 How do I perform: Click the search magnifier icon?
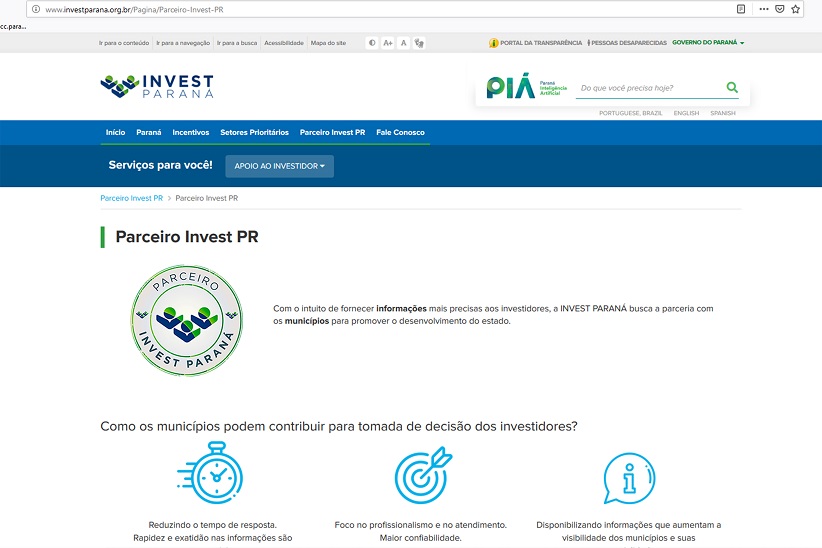[x=732, y=88]
